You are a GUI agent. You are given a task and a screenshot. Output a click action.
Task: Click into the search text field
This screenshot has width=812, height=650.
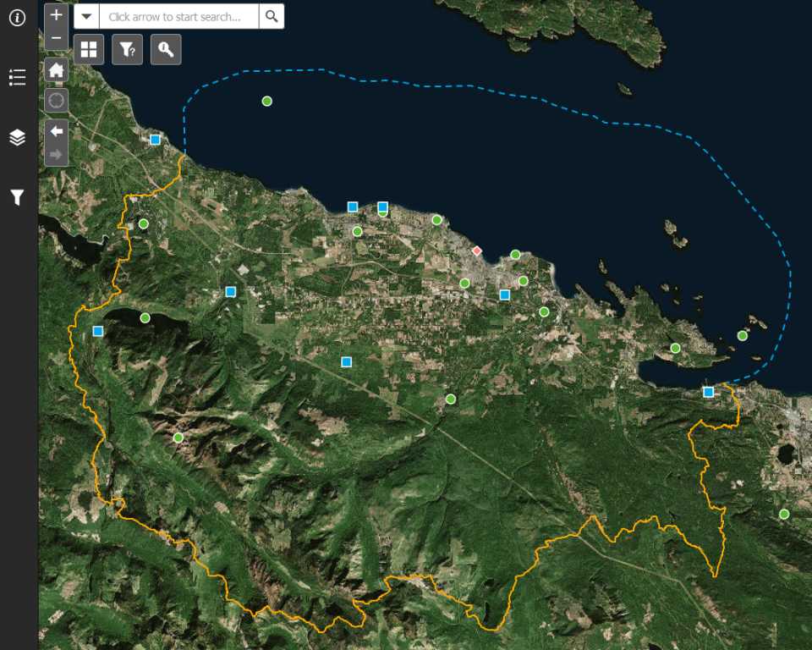[x=178, y=17]
